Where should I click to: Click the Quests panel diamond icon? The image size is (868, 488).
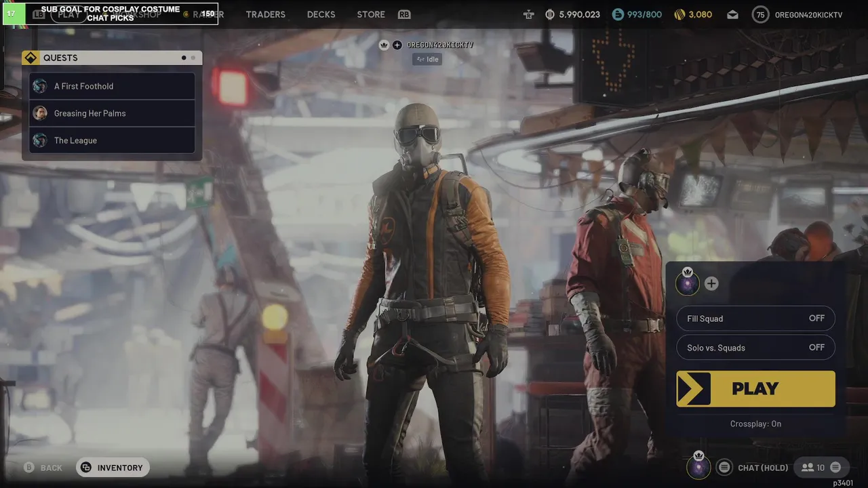[31, 58]
